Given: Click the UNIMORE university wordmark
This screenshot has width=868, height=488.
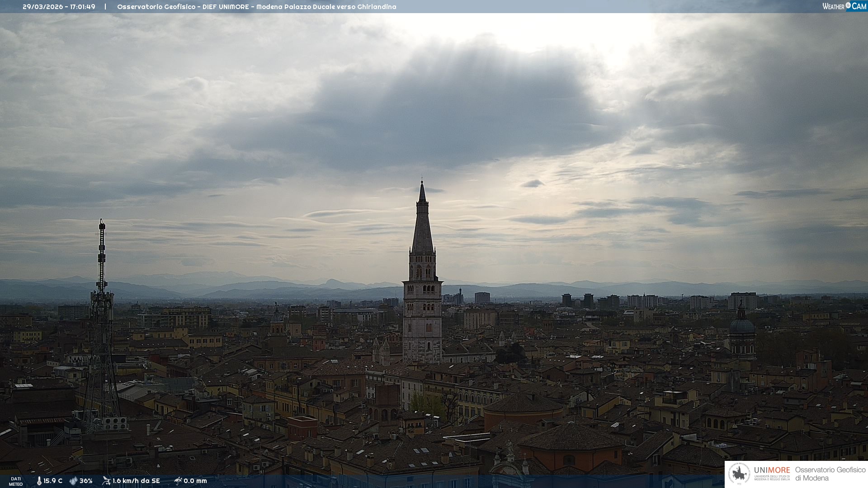Looking at the screenshot, I should (x=772, y=470).
